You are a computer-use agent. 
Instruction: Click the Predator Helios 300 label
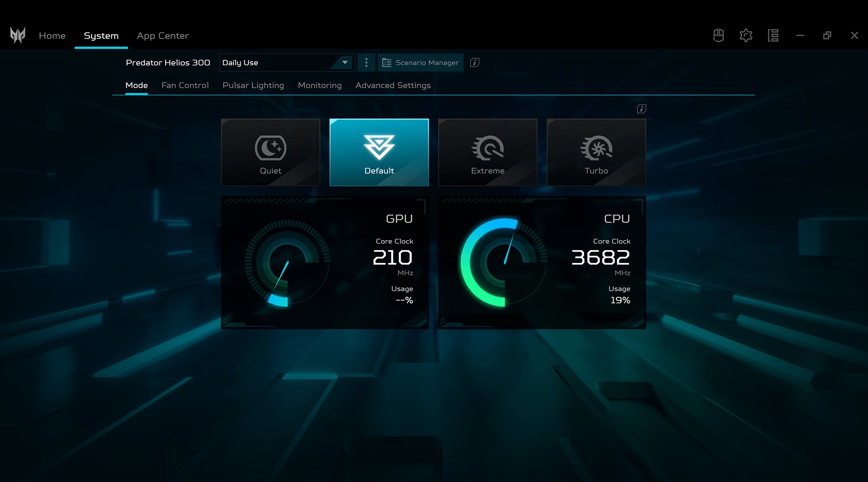click(x=168, y=62)
